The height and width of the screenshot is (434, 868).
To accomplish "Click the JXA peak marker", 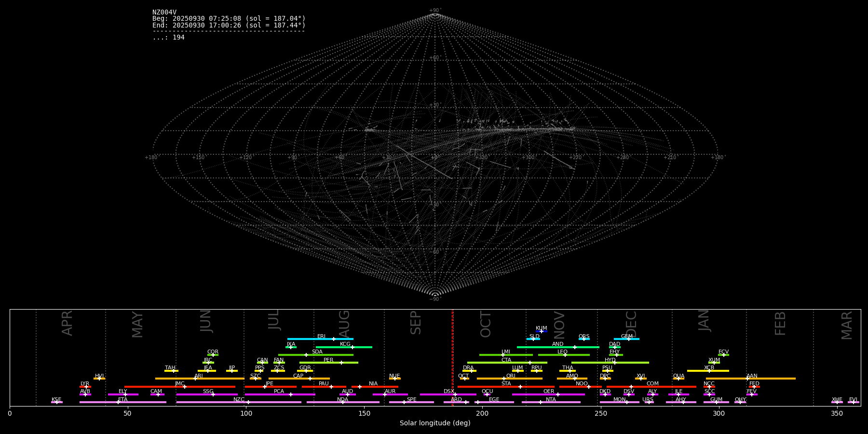I will [x=291, y=347].
